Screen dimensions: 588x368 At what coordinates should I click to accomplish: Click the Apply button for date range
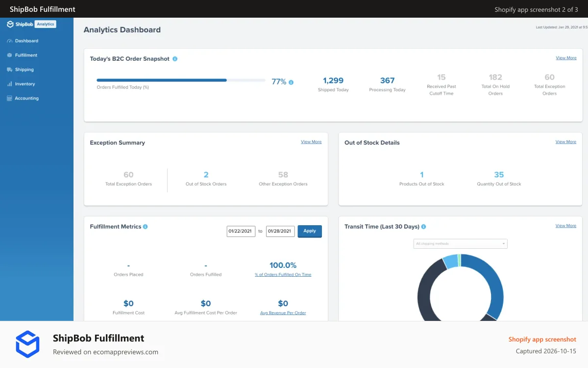click(x=310, y=231)
